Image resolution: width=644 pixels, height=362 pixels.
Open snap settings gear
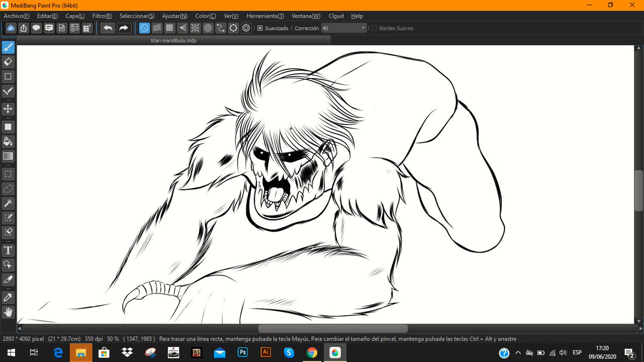click(x=246, y=28)
